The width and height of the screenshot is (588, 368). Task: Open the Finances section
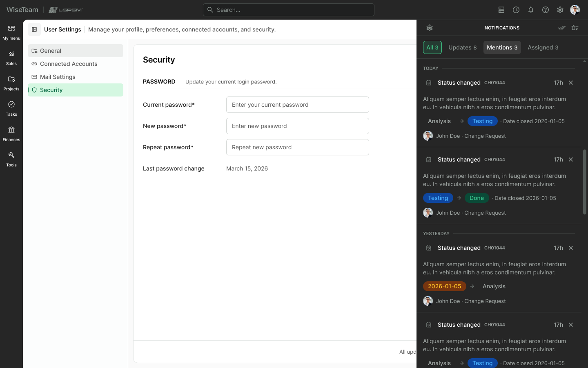[11, 134]
